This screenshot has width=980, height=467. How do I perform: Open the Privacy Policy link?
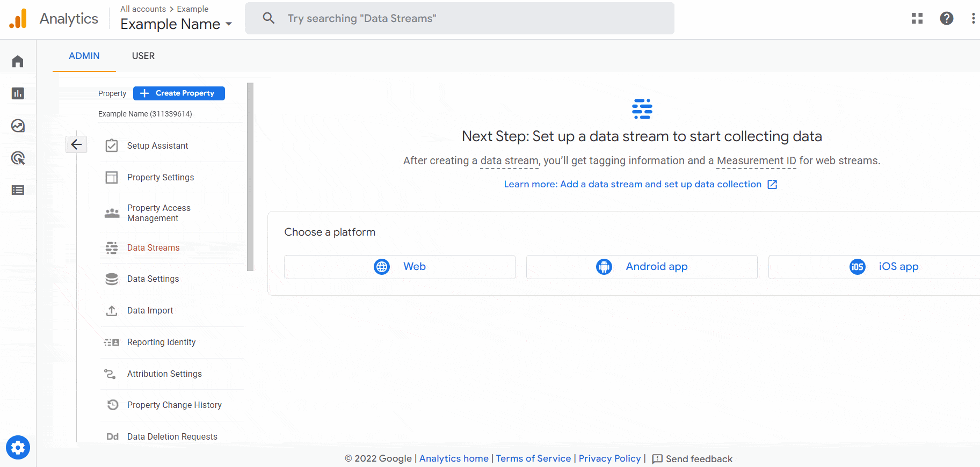(x=609, y=458)
